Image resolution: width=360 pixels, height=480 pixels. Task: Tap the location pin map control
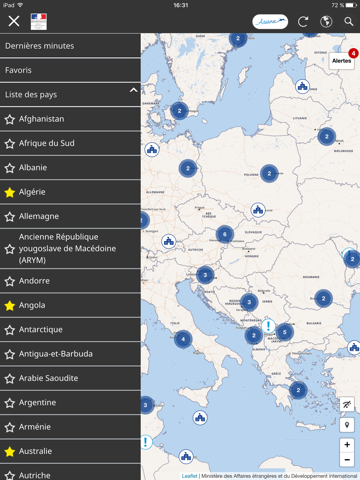pyautogui.click(x=347, y=425)
